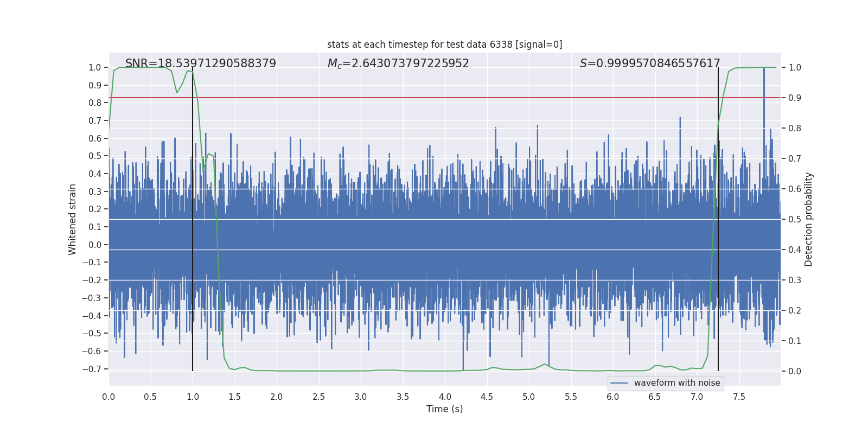Click the 0.1 tick on probability axis
Screen dimensions: 868x434
pyautogui.click(x=795, y=341)
